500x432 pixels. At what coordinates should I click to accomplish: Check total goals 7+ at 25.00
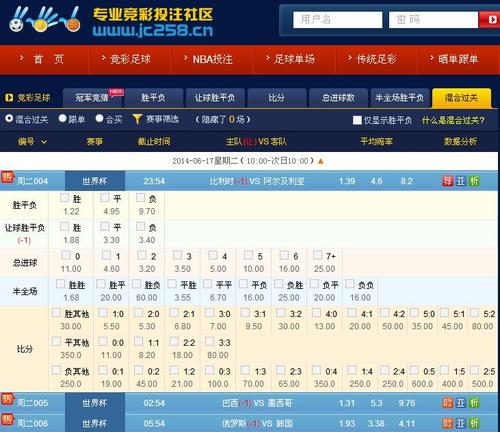point(317,255)
